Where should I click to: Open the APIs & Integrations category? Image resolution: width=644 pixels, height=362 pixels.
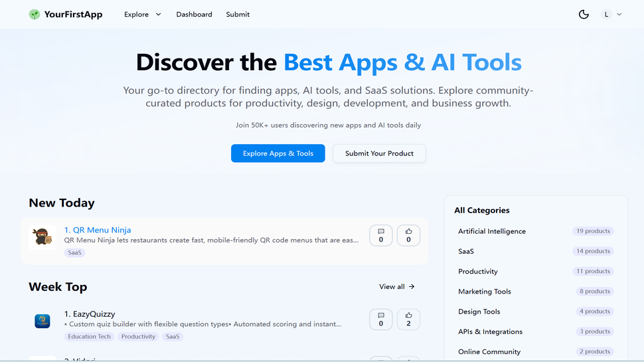coord(491,331)
